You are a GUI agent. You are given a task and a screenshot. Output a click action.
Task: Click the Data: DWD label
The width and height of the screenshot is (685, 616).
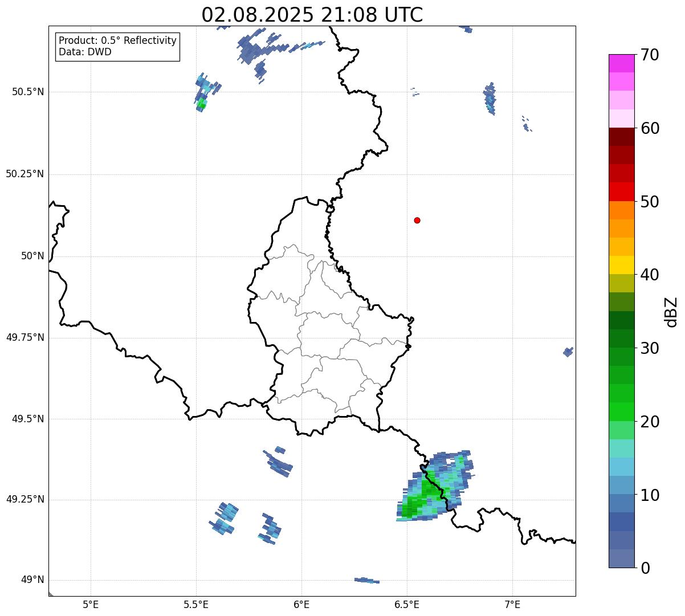85,52
